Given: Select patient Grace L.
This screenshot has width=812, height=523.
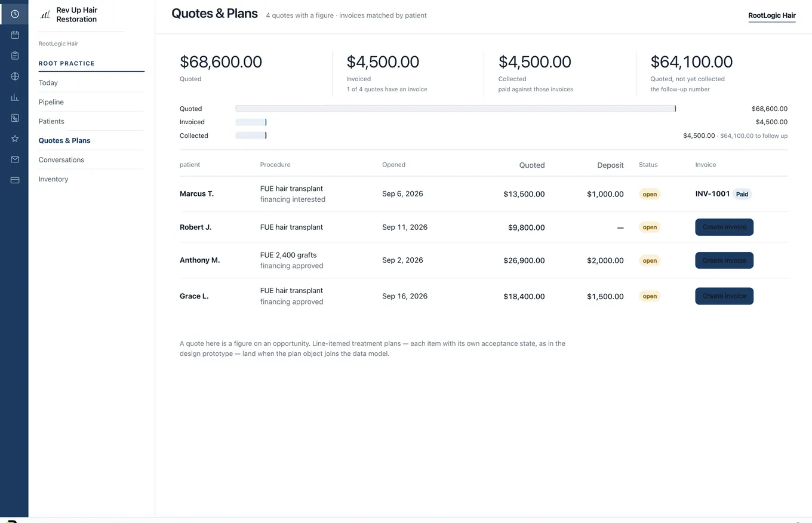Looking at the screenshot, I should pos(194,296).
